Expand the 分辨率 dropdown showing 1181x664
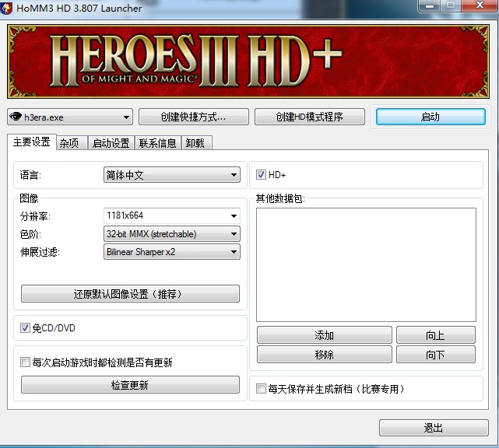 tap(172, 216)
